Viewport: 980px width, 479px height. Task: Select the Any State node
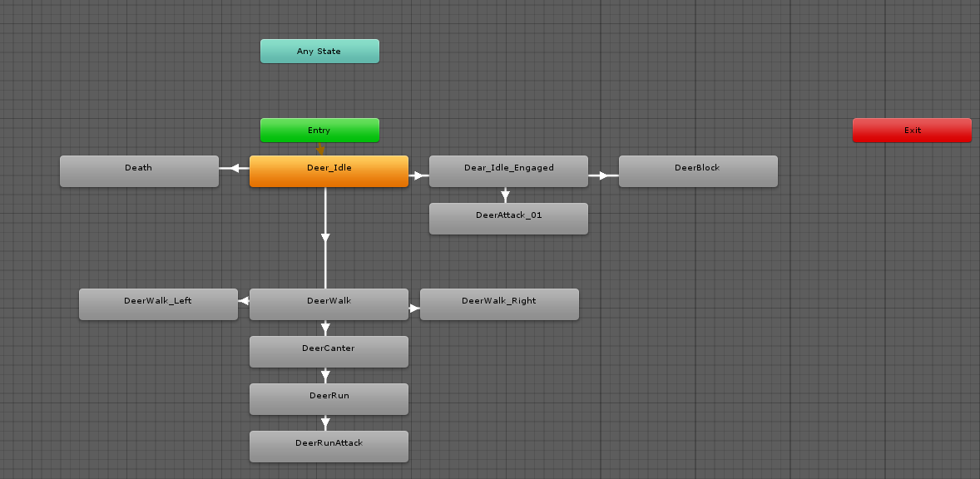[319, 52]
